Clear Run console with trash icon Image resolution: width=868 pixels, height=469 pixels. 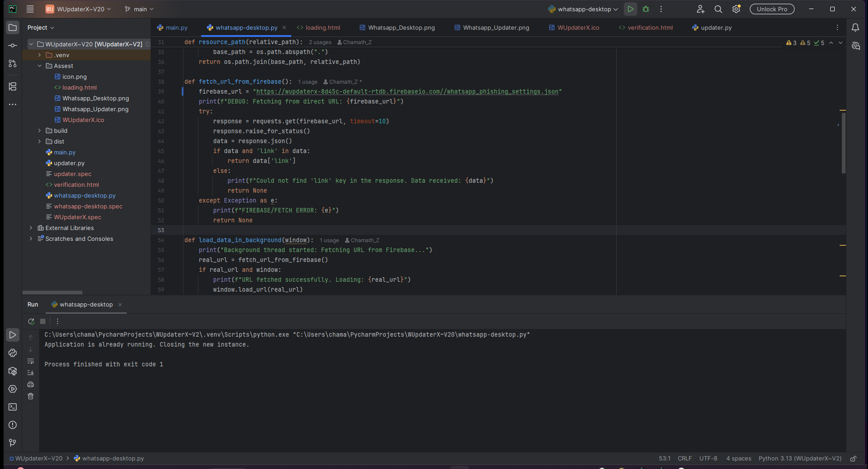(31, 396)
